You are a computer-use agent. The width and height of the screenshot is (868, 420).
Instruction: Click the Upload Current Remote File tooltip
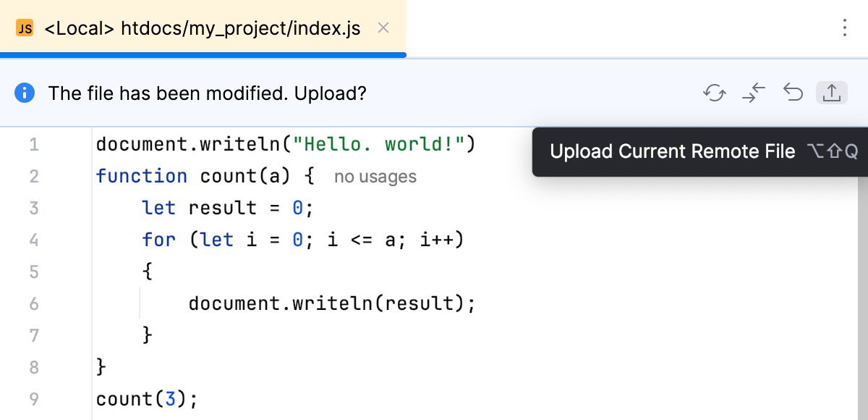coord(673,151)
